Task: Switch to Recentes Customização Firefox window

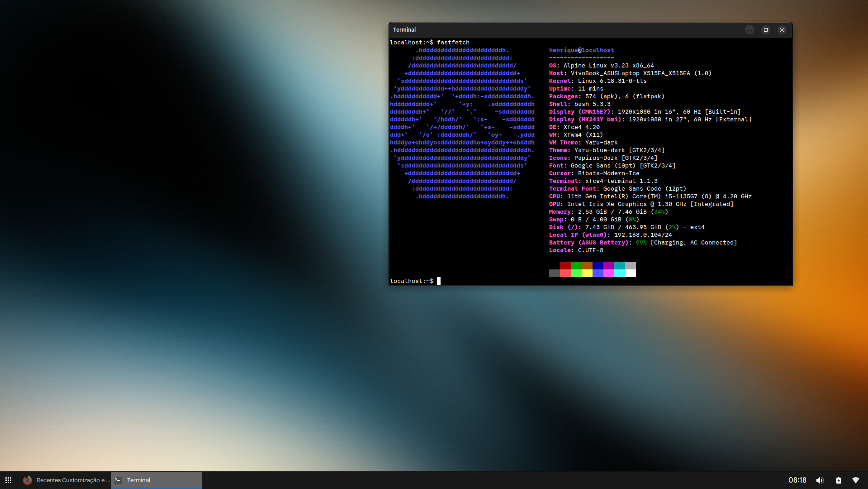Action: 66,480
